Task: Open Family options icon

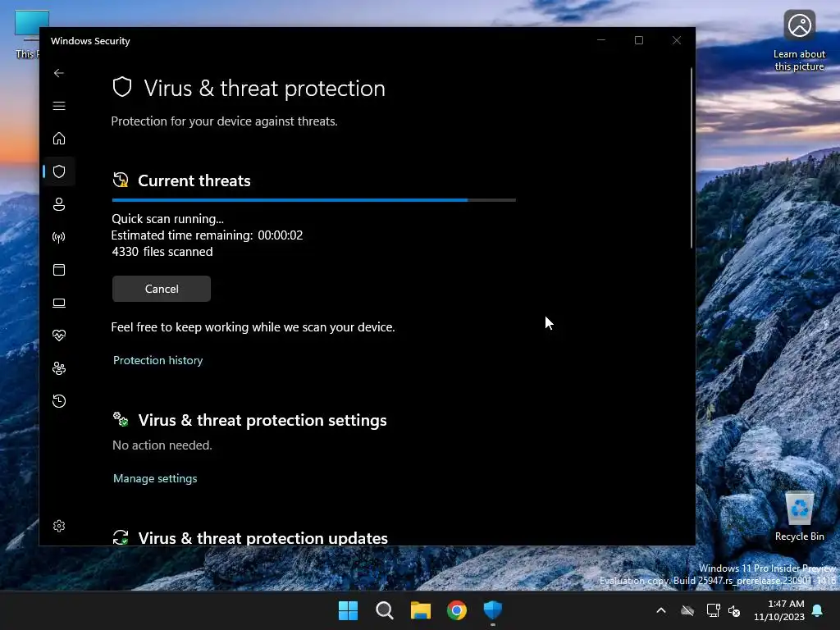Action: pos(59,368)
